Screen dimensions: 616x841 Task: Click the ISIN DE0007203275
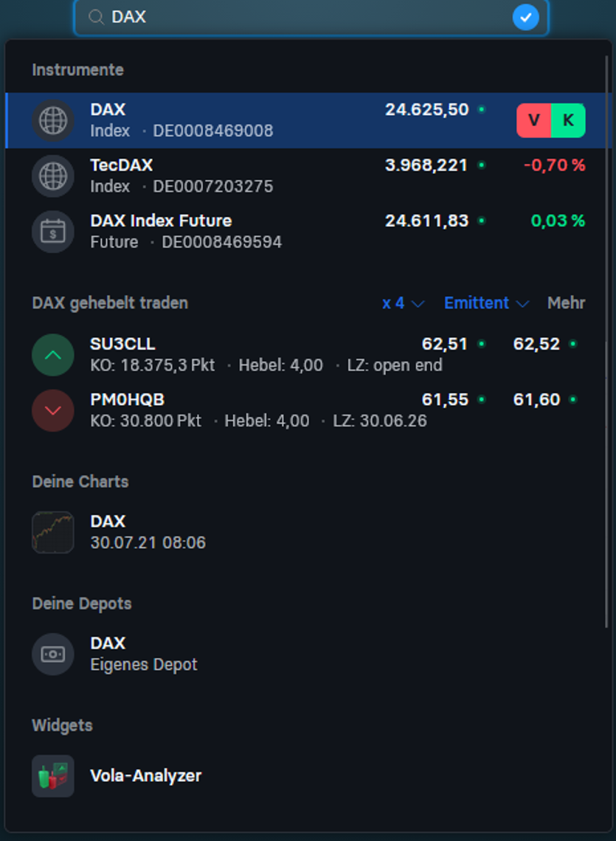213,187
